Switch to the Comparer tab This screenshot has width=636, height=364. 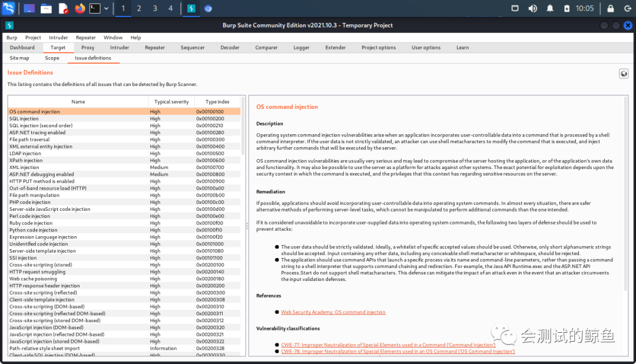(266, 48)
